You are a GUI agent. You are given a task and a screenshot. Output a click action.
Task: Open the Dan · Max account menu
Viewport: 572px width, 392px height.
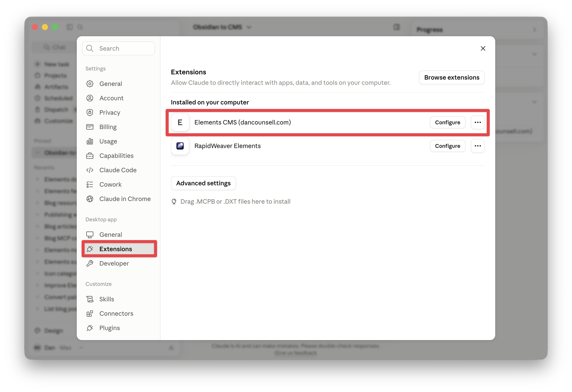click(x=58, y=348)
